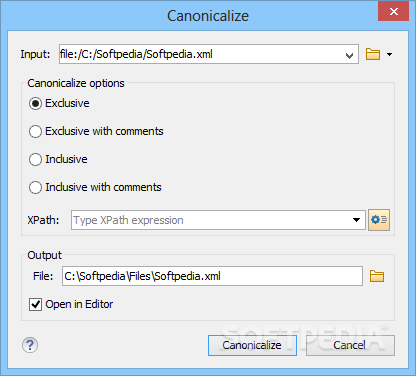Screen dimensions: 416x376
Task: Open the XPath expression history dropdown
Action: 356,220
